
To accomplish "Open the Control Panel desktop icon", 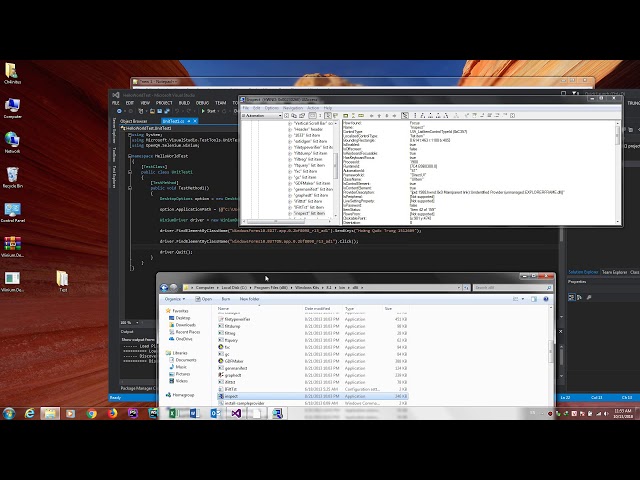I will coord(12,212).
